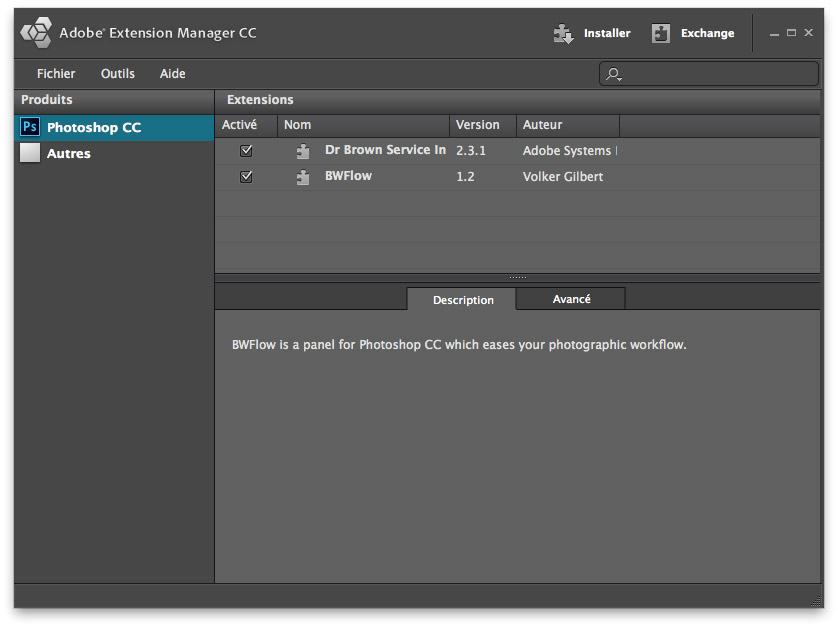Sort extensions by the Nom column
The height and width of the screenshot is (628, 838).
pos(363,125)
